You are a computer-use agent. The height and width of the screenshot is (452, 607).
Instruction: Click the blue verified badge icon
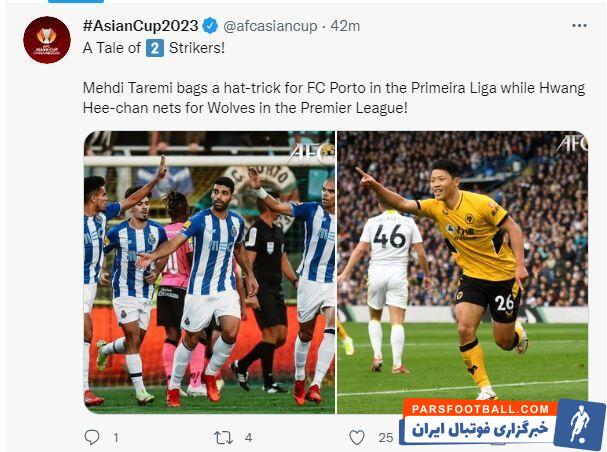pos(211,26)
